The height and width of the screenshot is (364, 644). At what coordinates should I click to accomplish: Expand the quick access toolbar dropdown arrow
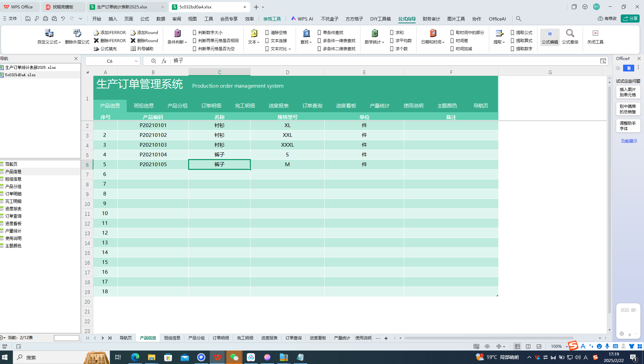coord(81,19)
